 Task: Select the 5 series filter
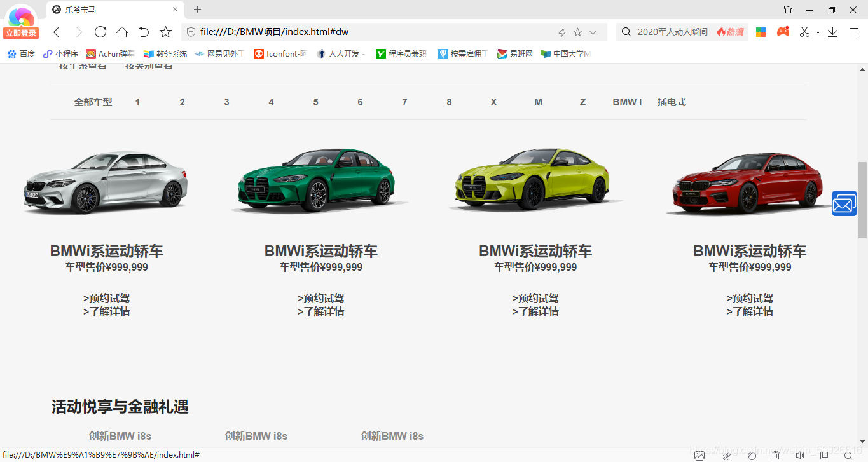tap(315, 102)
